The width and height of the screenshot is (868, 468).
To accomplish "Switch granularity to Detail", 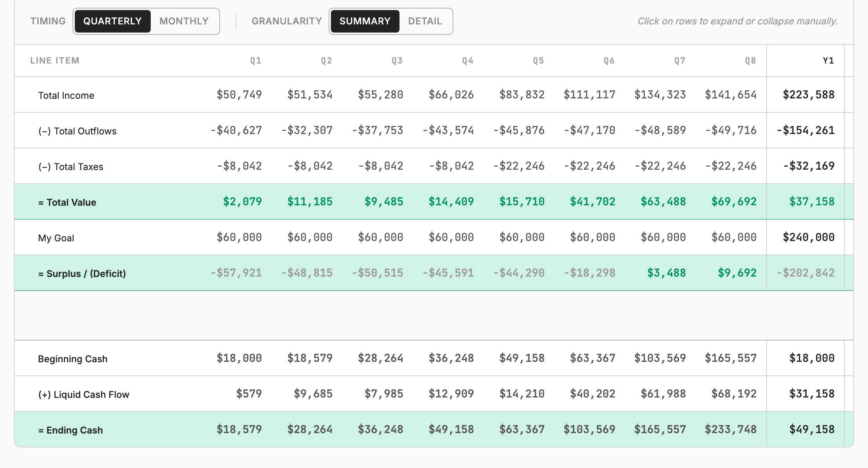I will tap(425, 21).
